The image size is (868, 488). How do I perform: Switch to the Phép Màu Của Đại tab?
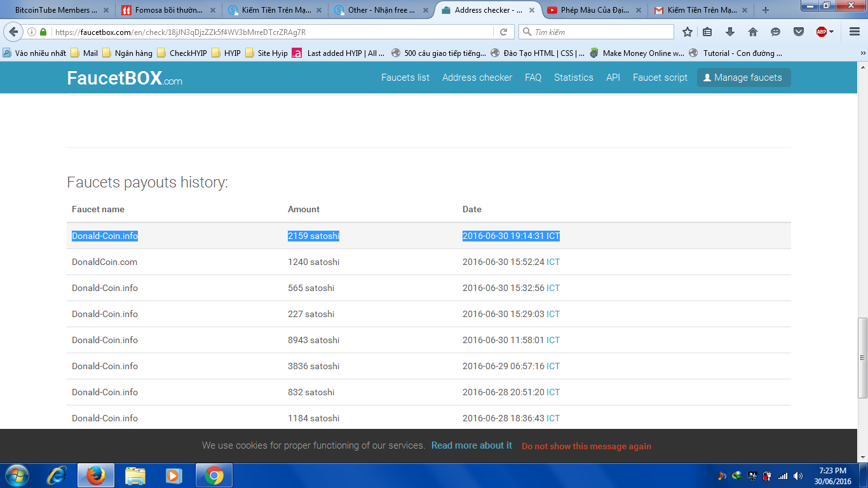595,10
